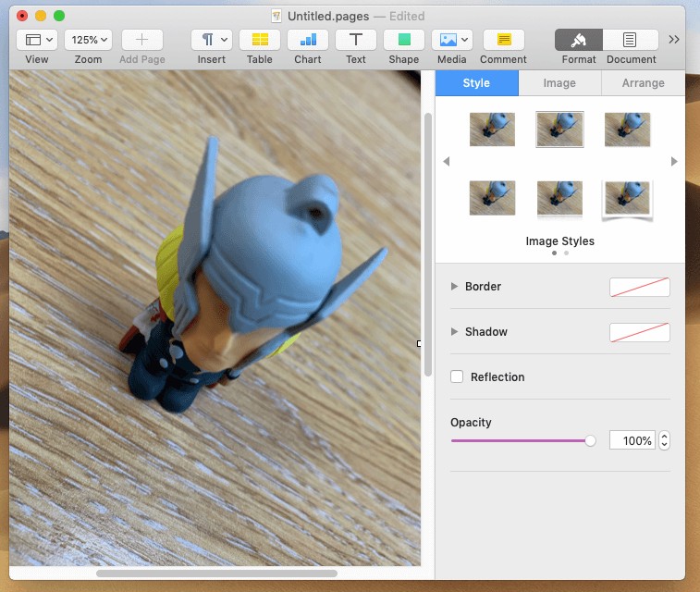Expand the Border section
The height and width of the screenshot is (592, 700).
click(x=454, y=286)
